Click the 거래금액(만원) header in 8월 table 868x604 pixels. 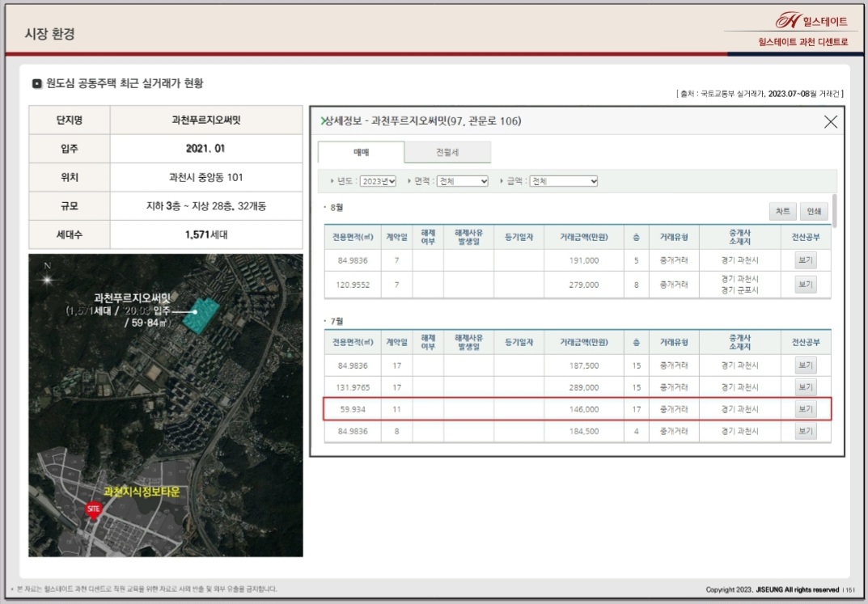pyautogui.click(x=583, y=237)
